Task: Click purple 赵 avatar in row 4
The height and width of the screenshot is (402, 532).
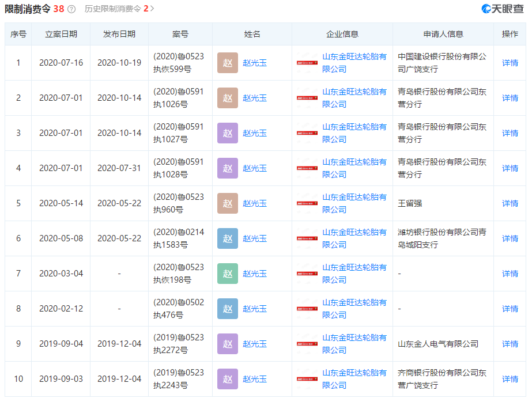Action: pos(228,168)
